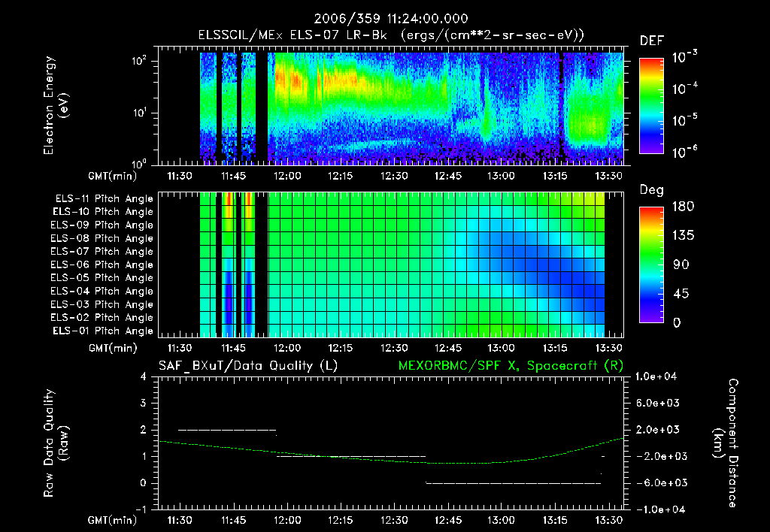Select the ELS-04 Pitch Angle row label
The width and height of the screenshot is (770, 532).
102,291
